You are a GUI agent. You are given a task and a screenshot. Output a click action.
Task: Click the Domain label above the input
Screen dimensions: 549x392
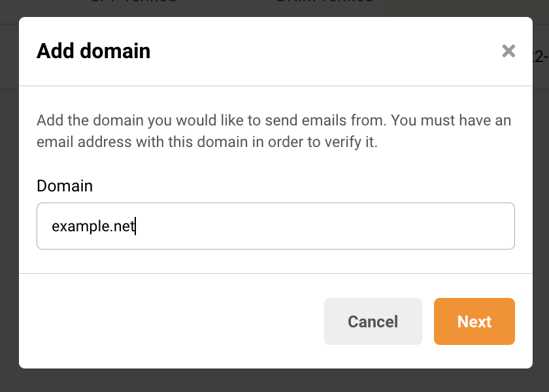[65, 186]
